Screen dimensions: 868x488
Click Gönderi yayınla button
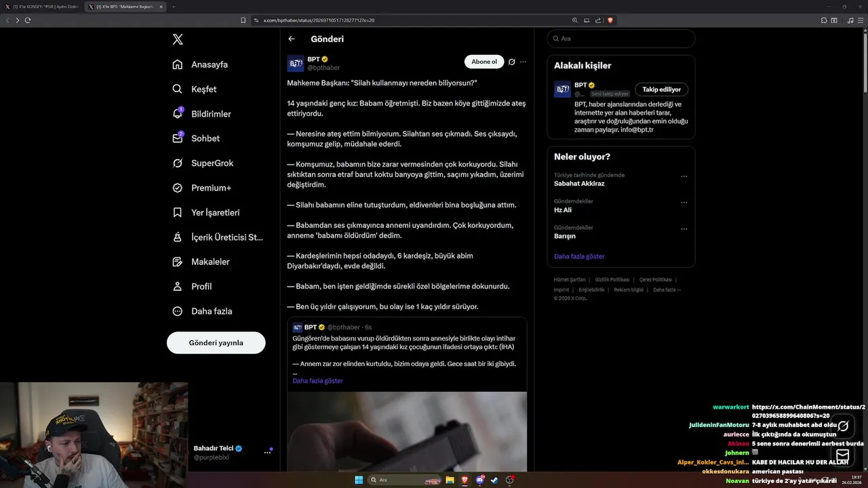coord(216,343)
